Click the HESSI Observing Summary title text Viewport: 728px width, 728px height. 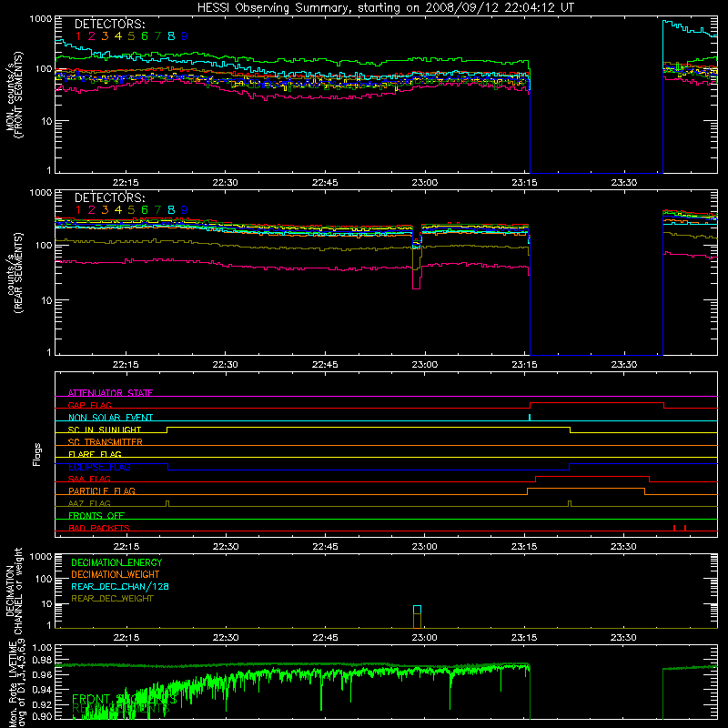[x=385, y=8]
